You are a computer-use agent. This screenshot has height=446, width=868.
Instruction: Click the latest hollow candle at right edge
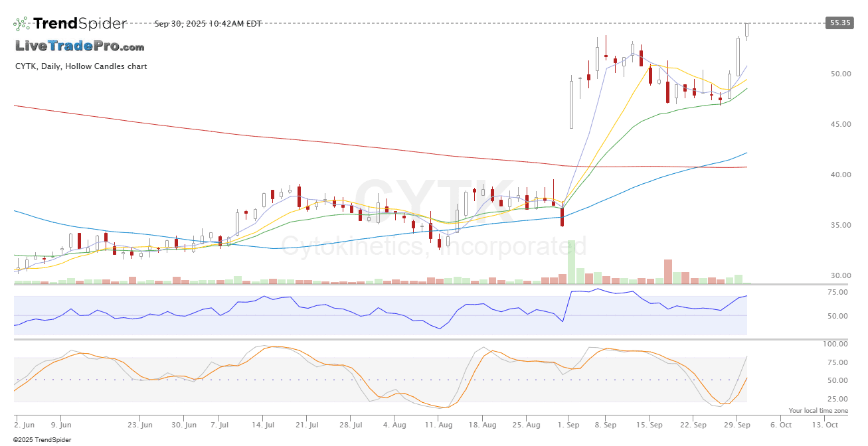point(747,31)
